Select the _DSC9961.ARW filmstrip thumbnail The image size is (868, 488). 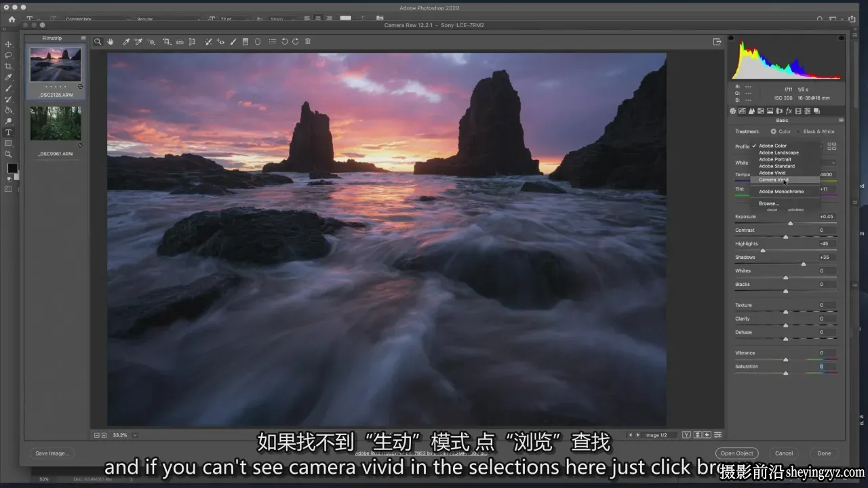coord(56,123)
